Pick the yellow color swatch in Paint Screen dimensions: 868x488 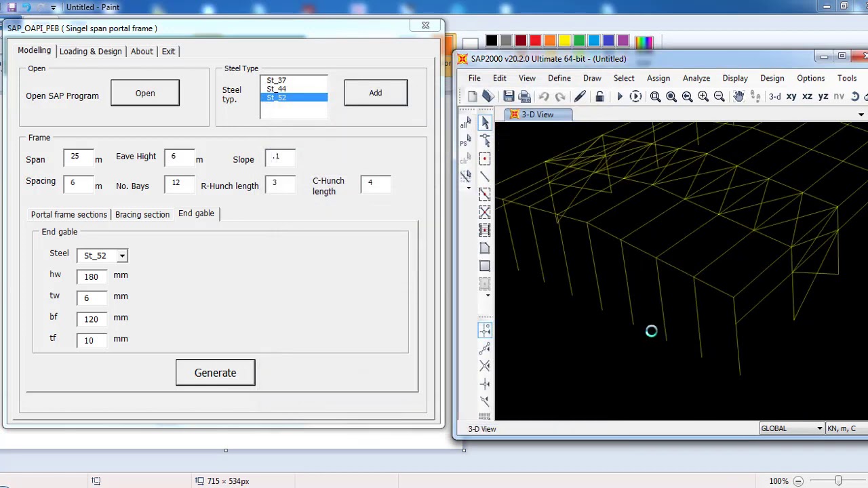pos(565,41)
